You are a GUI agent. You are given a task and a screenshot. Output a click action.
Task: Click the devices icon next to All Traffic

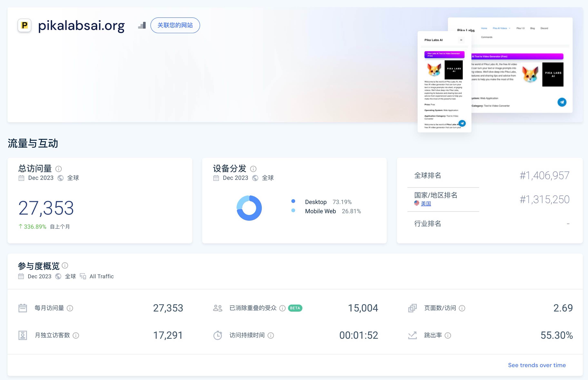point(83,276)
